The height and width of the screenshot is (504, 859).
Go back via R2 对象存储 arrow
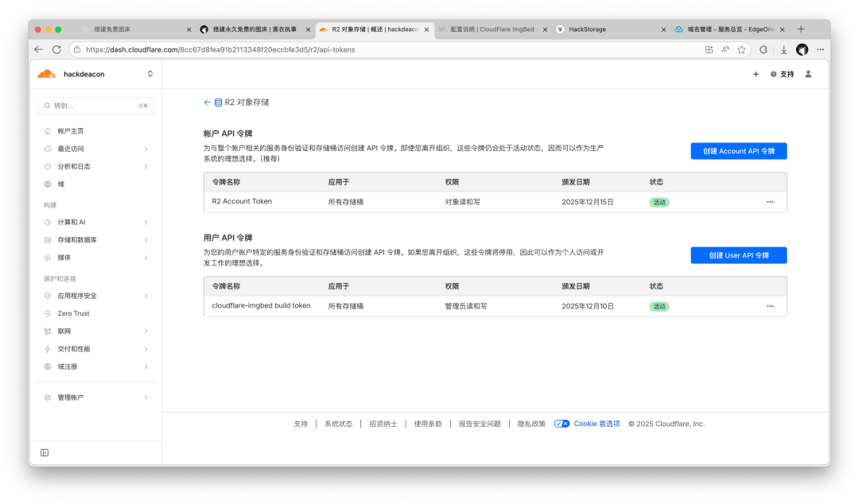tap(207, 102)
